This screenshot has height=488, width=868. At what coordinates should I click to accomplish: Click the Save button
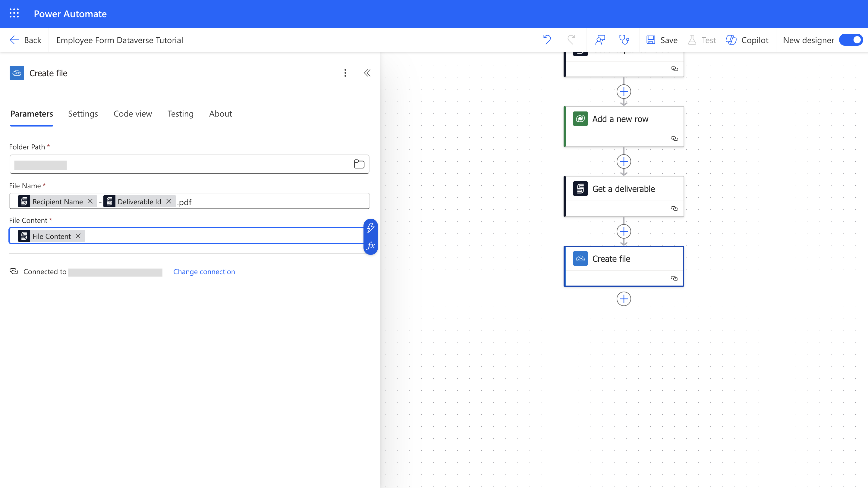click(x=662, y=40)
